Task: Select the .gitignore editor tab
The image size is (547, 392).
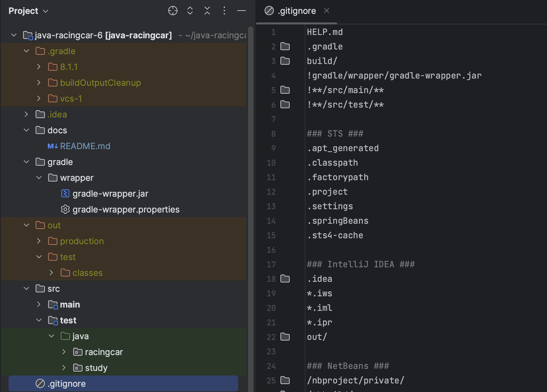Action: pos(297,11)
